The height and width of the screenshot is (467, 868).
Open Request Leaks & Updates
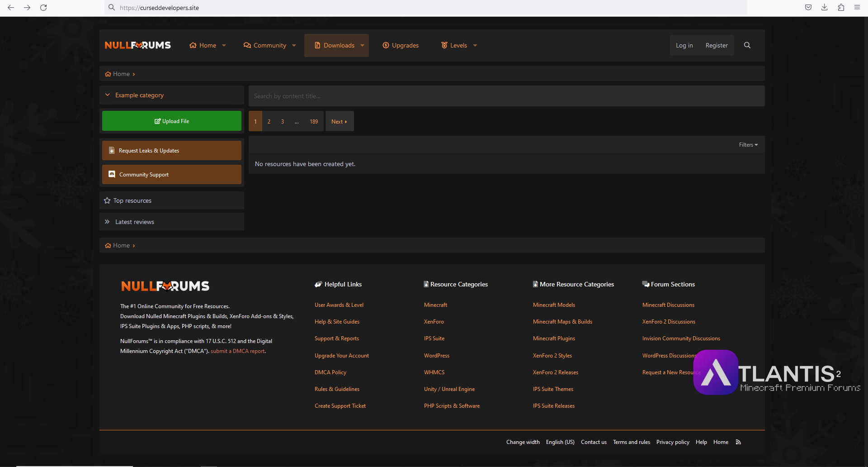172,150
